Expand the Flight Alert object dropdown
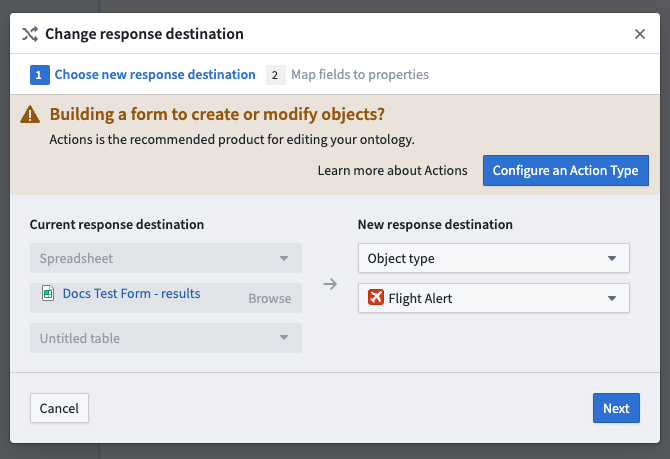 (x=494, y=298)
